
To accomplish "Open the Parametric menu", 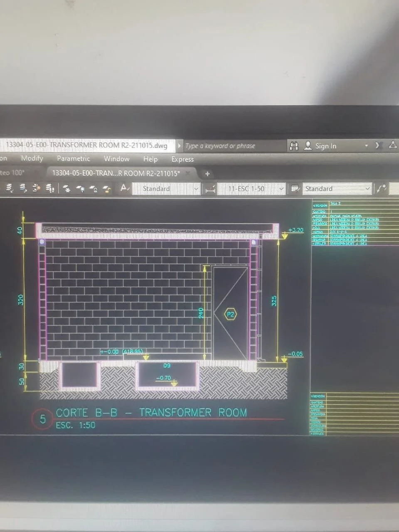I will [x=74, y=158].
